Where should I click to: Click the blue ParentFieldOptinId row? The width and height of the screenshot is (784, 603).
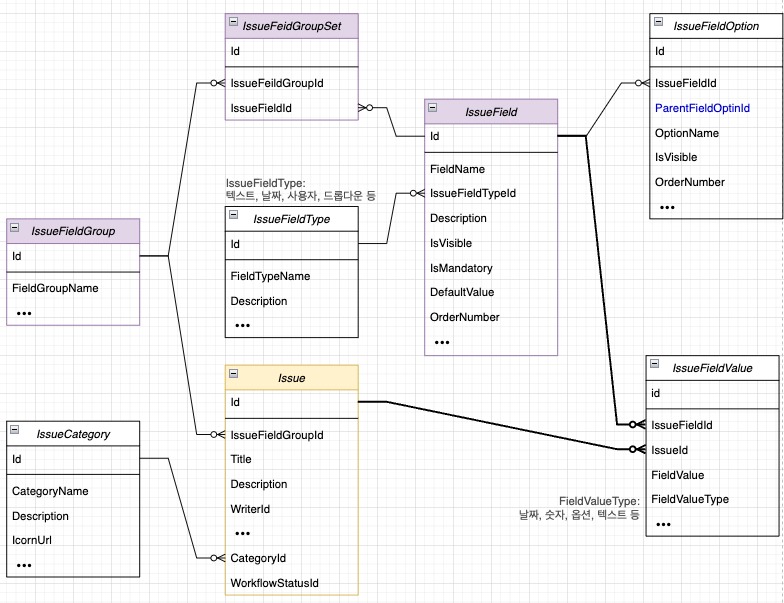click(x=716, y=108)
